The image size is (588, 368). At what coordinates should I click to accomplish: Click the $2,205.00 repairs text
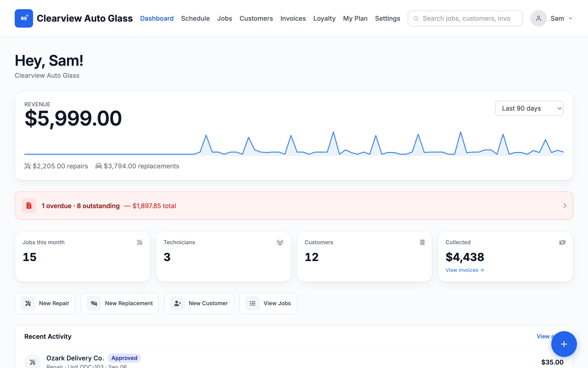[60, 166]
